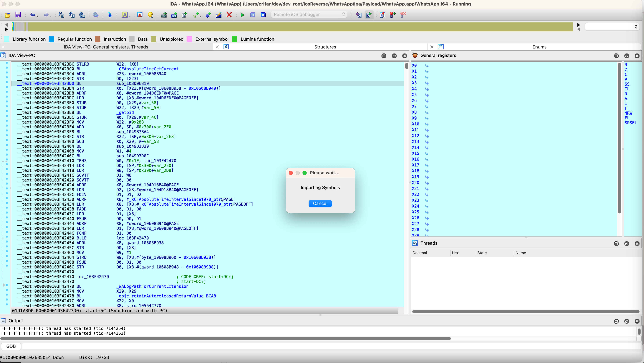Viewport: 644px width, 363px height.
Task: Click the convert to Code icon
Action: point(164,15)
